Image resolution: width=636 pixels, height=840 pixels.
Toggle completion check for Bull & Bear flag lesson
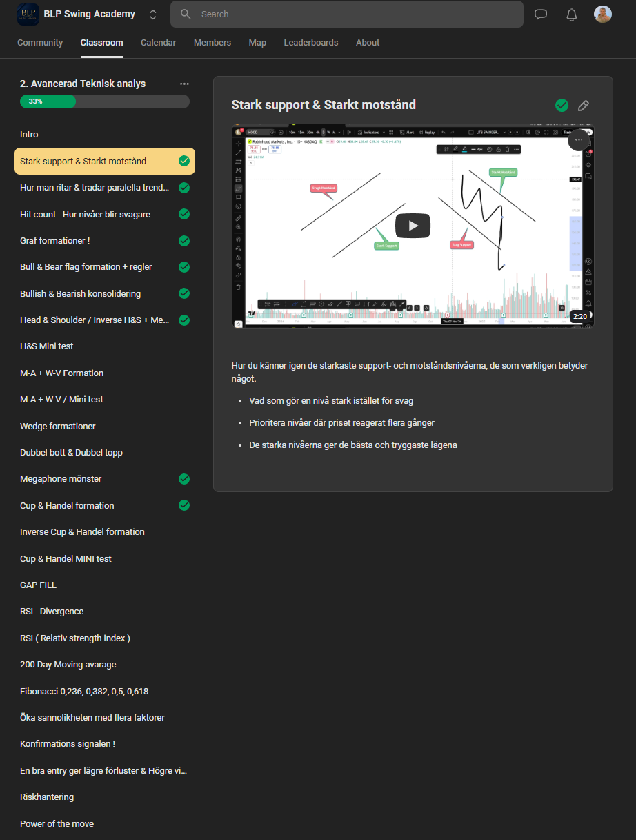(184, 266)
